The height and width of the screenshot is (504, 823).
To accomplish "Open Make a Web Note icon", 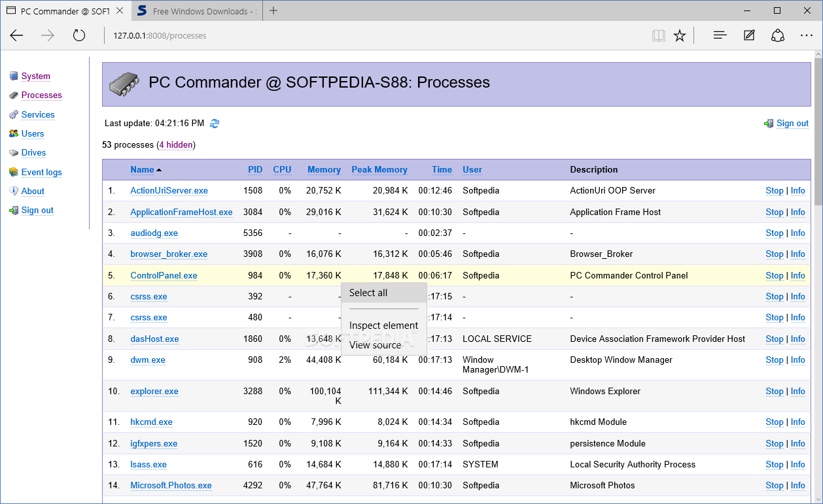I will click(749, 35).
